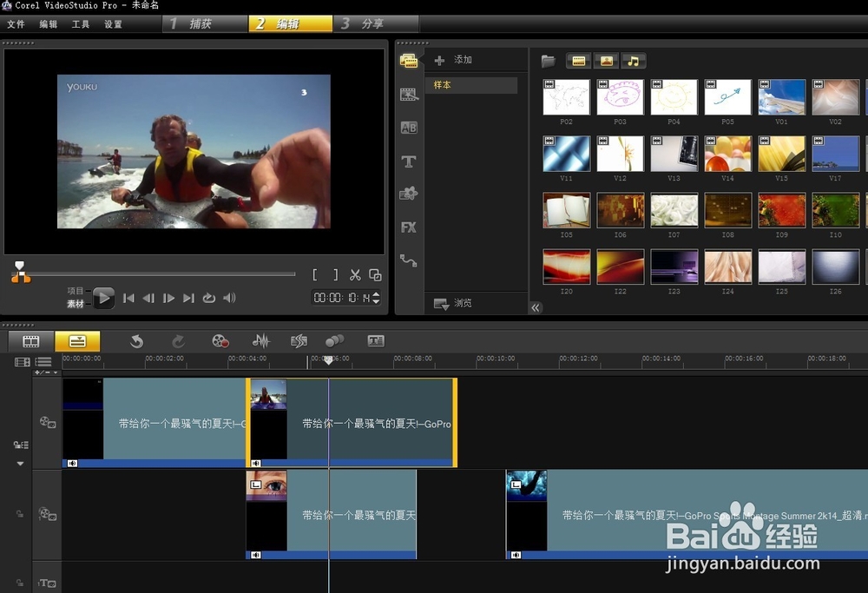Toggle the show photos filter button
This screenshot has height=593, width=868.
point(606,61)
